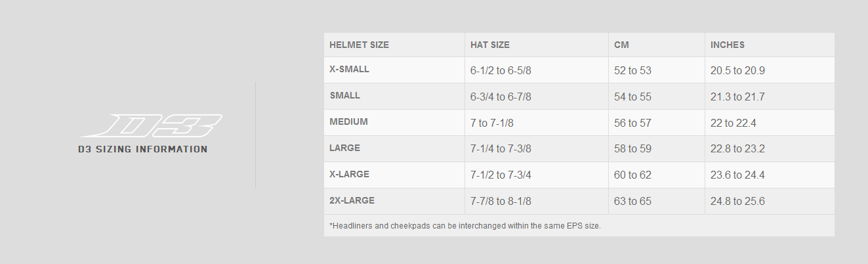Click the D3 logo graphic
Screen dimensions: 868x264
coord(151,125)
